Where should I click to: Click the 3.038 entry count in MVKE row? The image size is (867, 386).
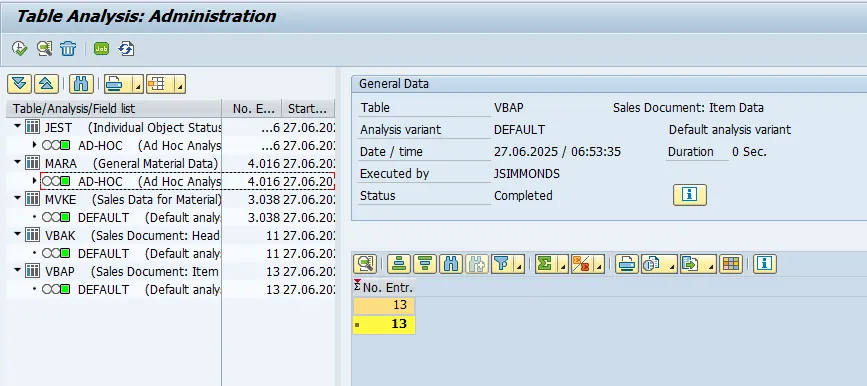(264, 200)
